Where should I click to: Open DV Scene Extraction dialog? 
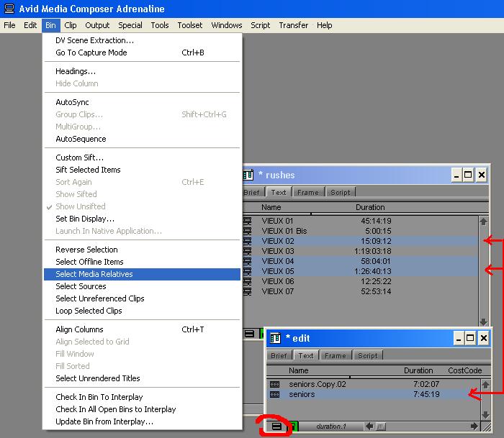pyautogui.click(x=142, y=40)
